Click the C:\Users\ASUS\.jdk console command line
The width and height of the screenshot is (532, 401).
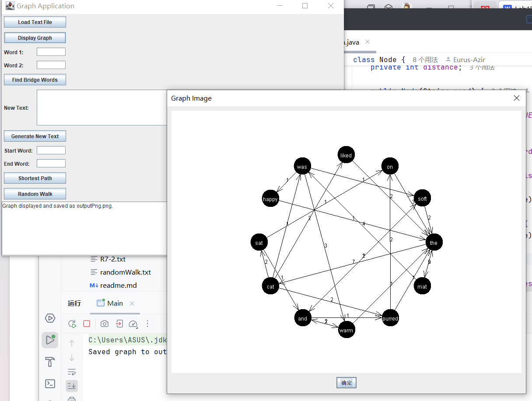click(128, 340)
